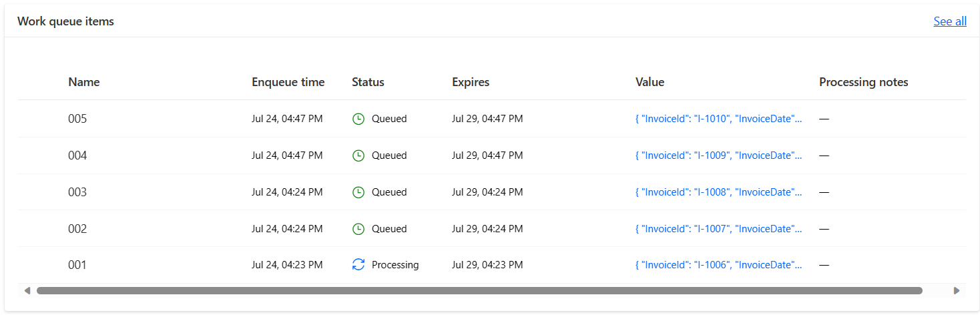Sort by the Name column header
980x315 pixels.
pyautogui.click(x=84, y=82)
